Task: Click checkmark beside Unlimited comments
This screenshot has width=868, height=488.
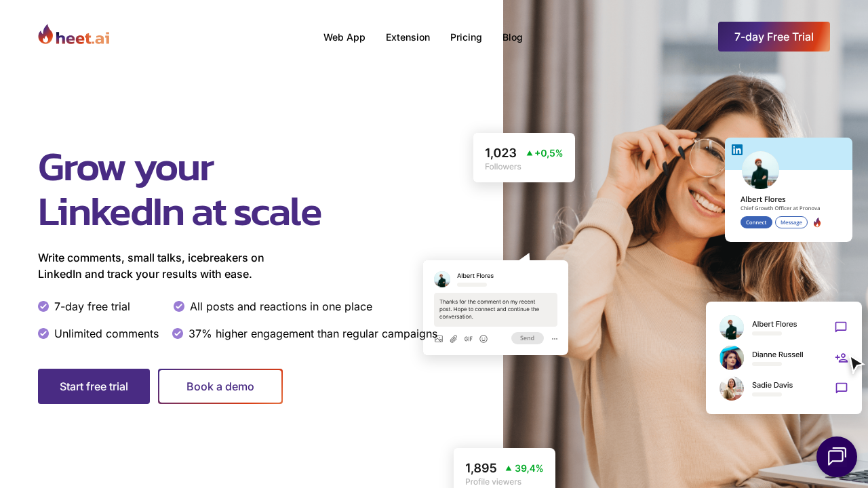Action: 43,333
